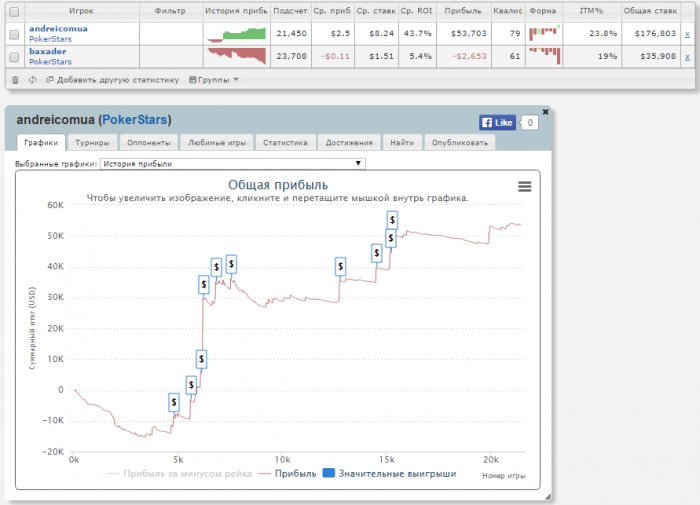
Task: Open the Выбранные графики dropdown
Action: tap(233, 163)
